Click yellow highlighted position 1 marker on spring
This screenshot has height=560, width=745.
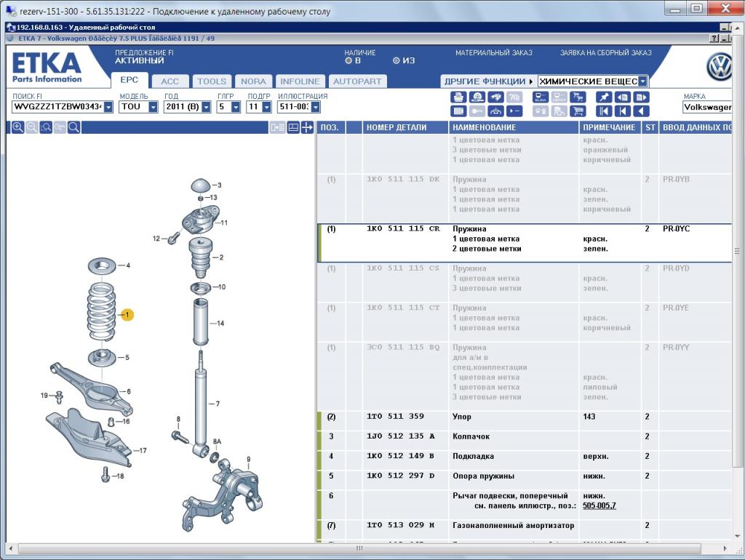pyautogui.click(x=127, y=314)
